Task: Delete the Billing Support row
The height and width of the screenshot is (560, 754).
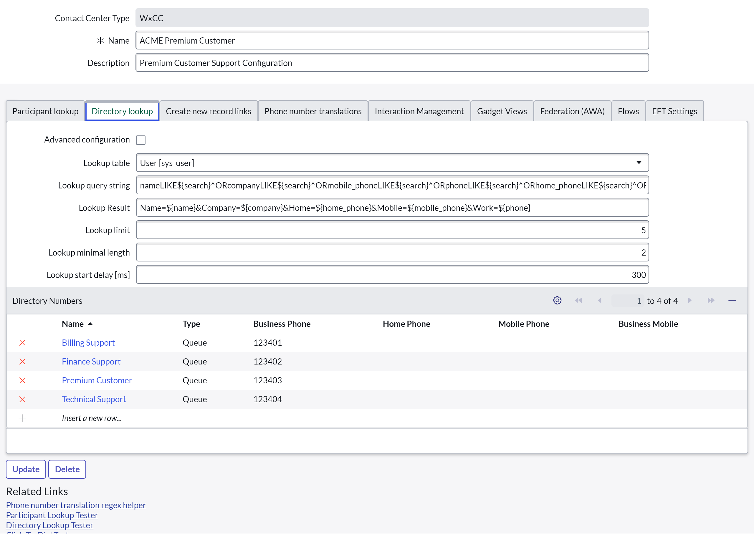Action: tap(22, 343)
